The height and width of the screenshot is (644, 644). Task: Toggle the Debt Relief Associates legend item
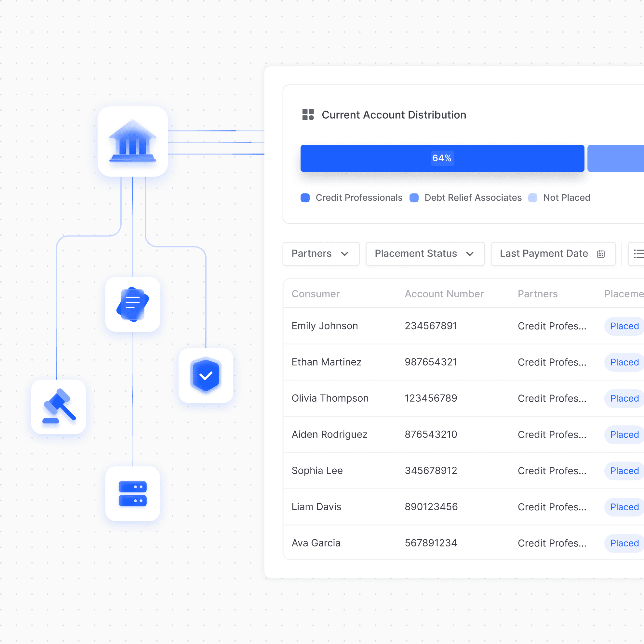point(472,198)
